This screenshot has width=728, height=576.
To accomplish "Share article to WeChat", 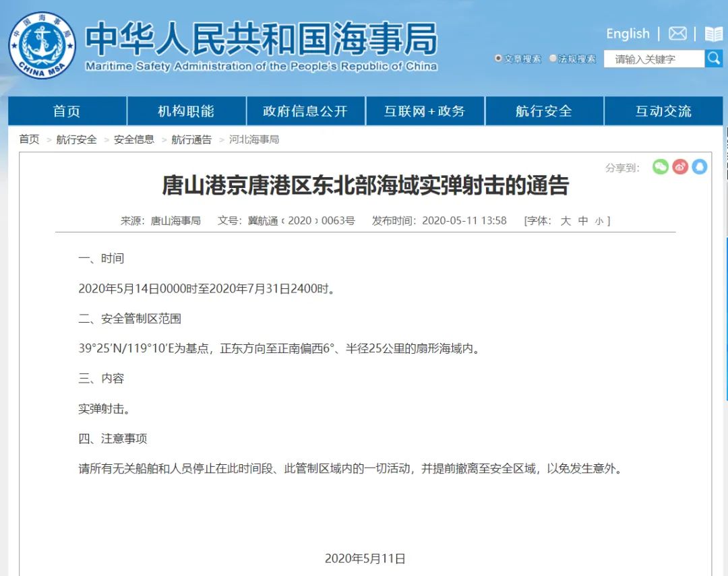I will (x=660, y=166).
